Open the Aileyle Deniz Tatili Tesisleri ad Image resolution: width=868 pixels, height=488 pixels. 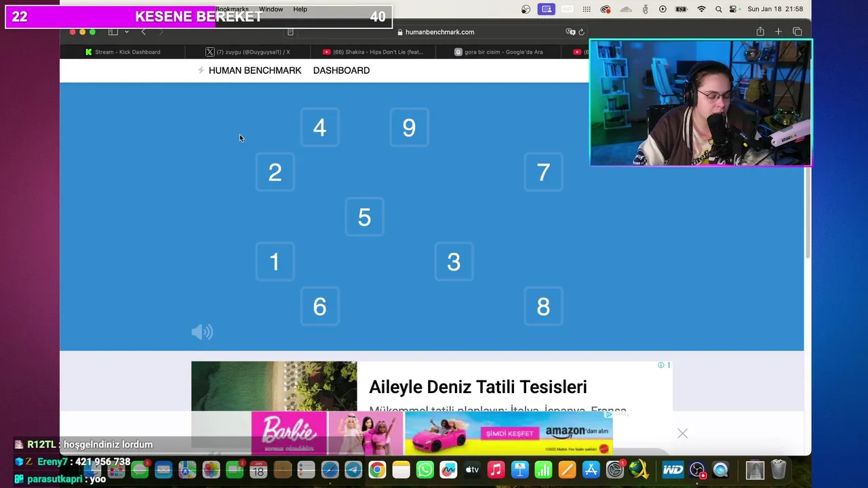click(477, 387)
